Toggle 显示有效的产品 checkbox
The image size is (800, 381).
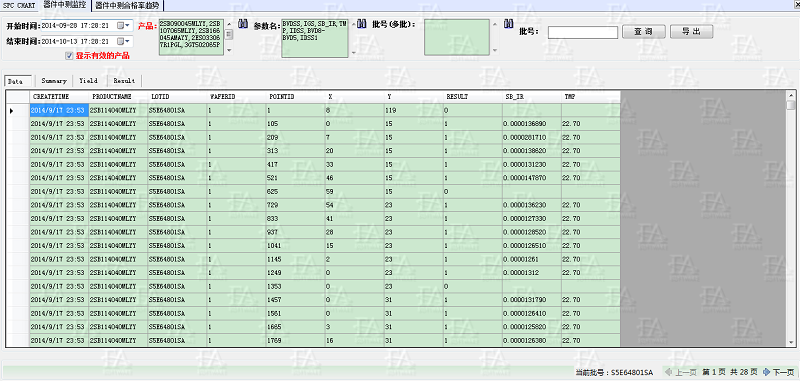click(69, 56)
